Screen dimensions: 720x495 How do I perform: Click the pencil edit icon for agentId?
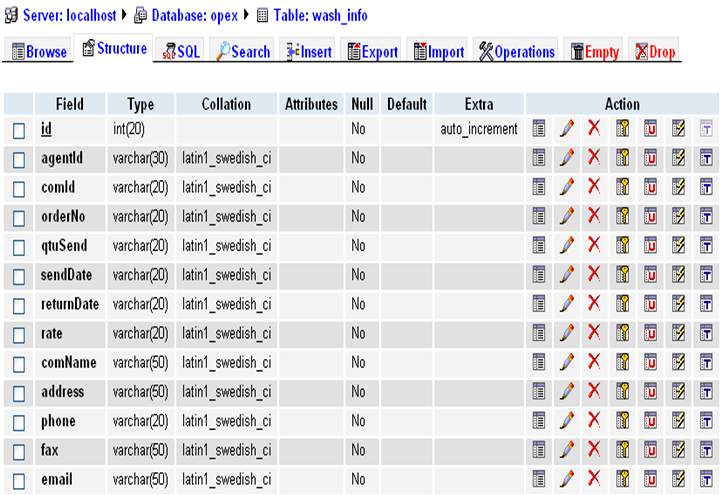[566, 157]
